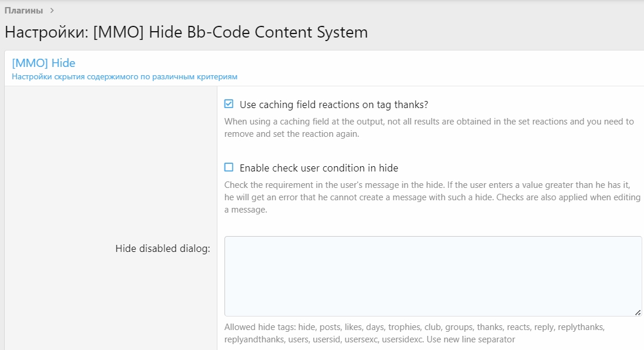Uncheck the caching field reactions checkbox
Viewport: 644px width, 350px height.
[229, 105]
